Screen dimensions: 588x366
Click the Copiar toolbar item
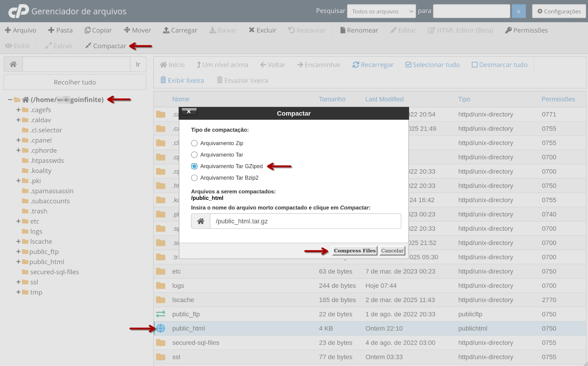[98, 30]
